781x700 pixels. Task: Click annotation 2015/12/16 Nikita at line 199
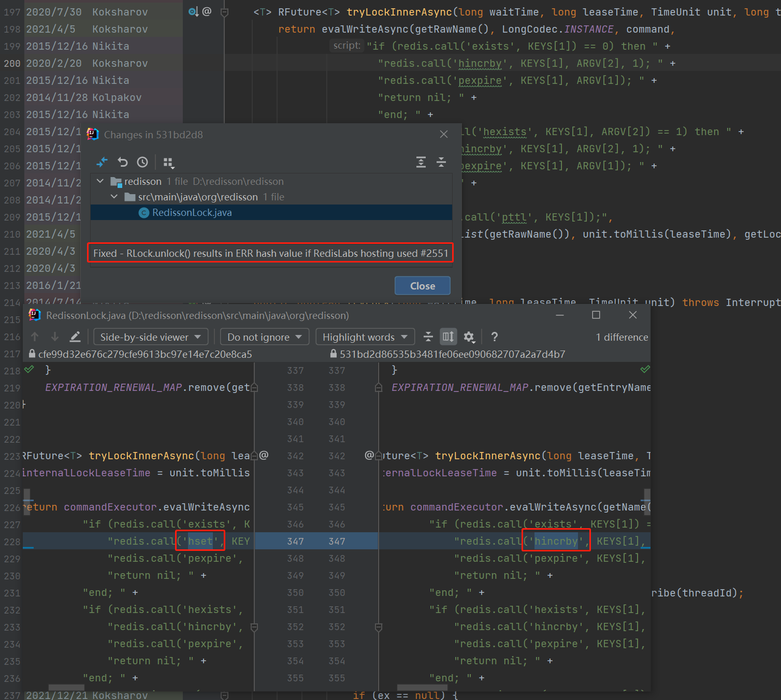(78, 46)
